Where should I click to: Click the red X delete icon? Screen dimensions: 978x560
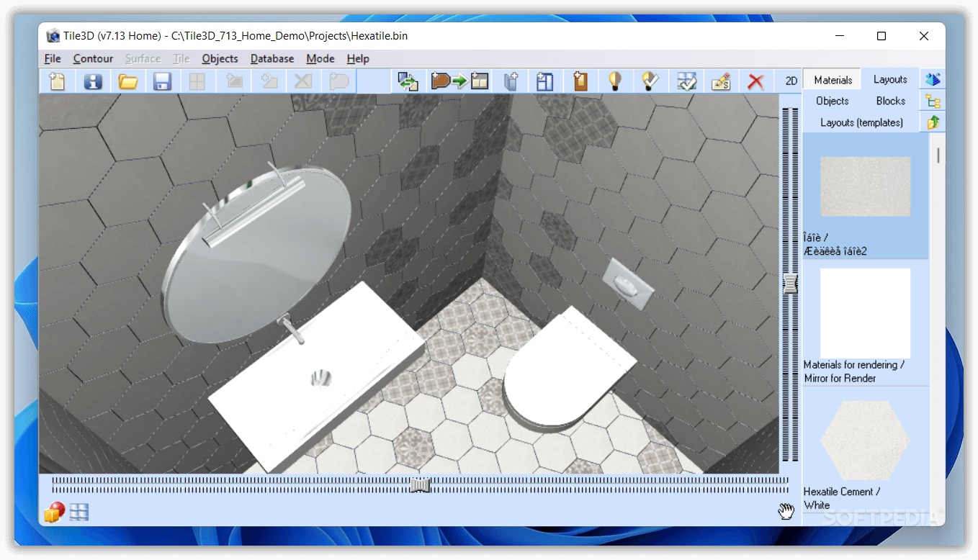[x=755, y=81]
